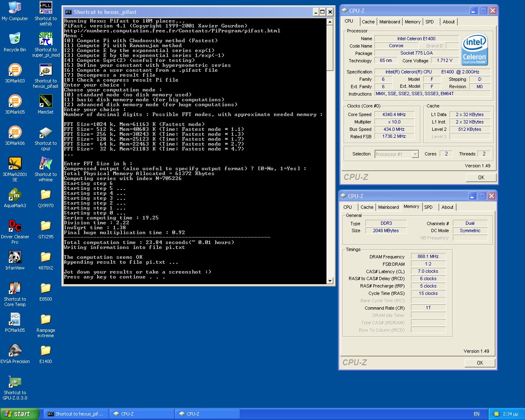Launch the Shortcut to setfsb icon
525x420 pixels.
[x=46, y=14]
